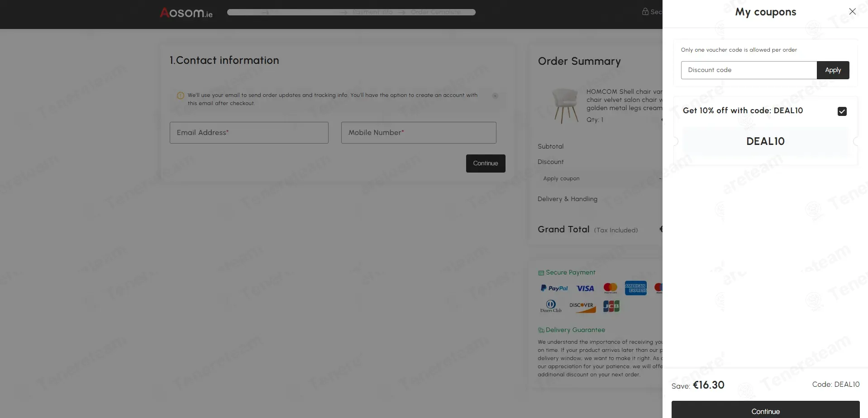868x418 pixels.
Task: Expand the Apply coupon row
Action: click(x=601, y=178)
